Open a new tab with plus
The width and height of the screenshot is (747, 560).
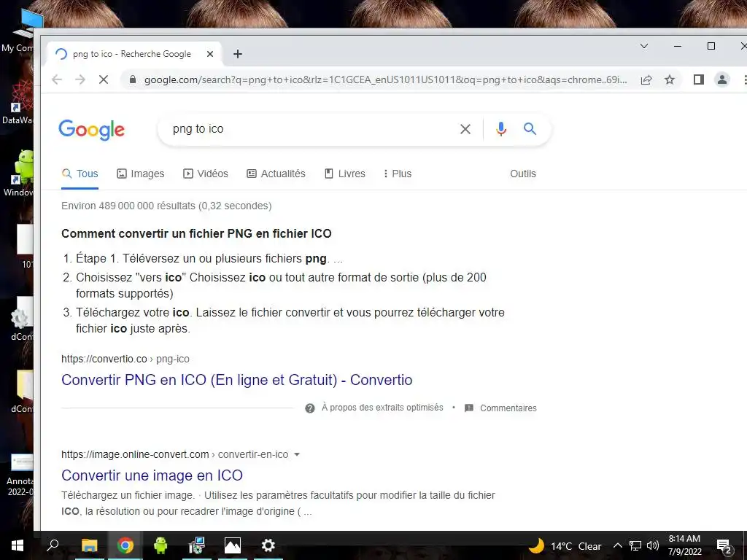click(x=238, y=54)
